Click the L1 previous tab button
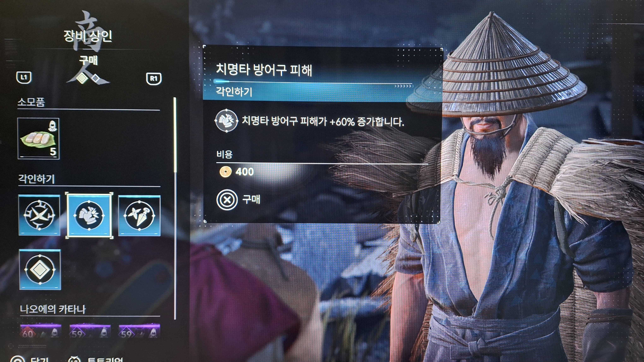 [x=24, y=78]
